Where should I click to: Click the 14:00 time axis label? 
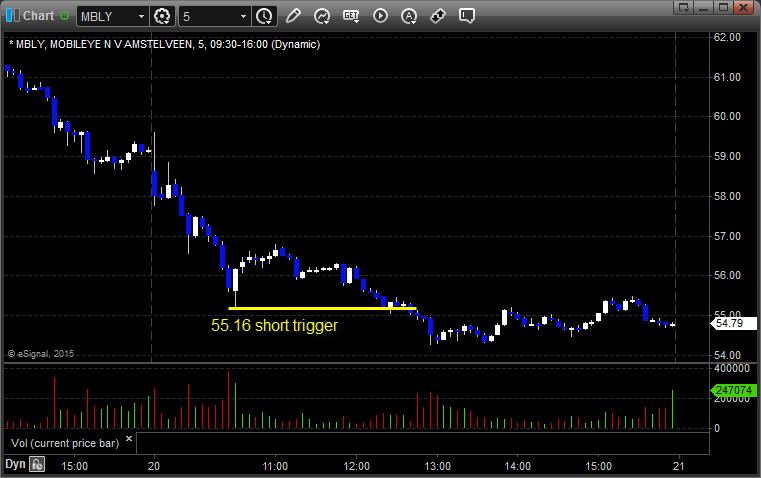click(517, 466)
